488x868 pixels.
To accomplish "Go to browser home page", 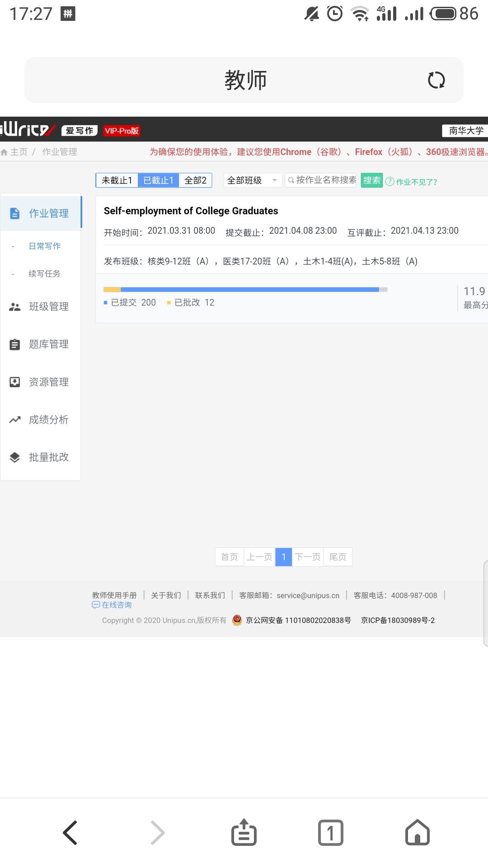I will 417,832.
